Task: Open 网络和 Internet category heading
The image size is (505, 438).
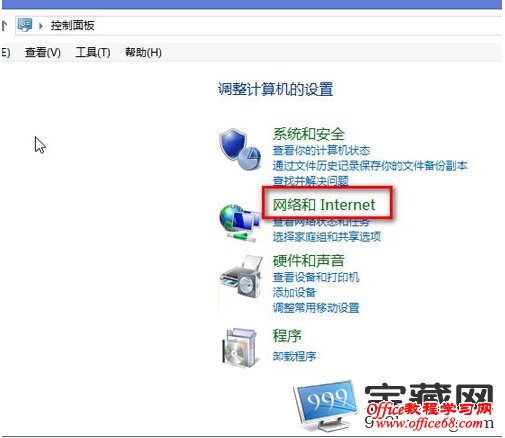Action: [324, 204]
